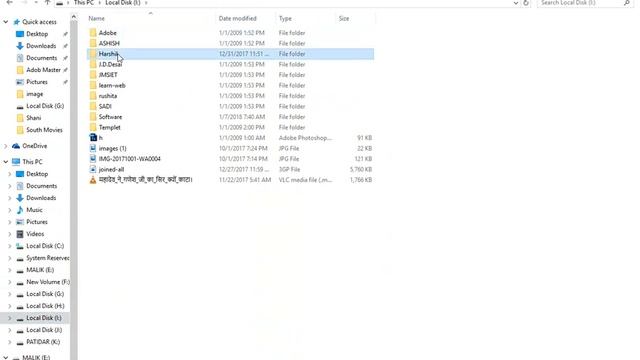This screenshot has width=640, height=360.
Task: Select the Harshil folder row
Action: [x=230, y=54]
